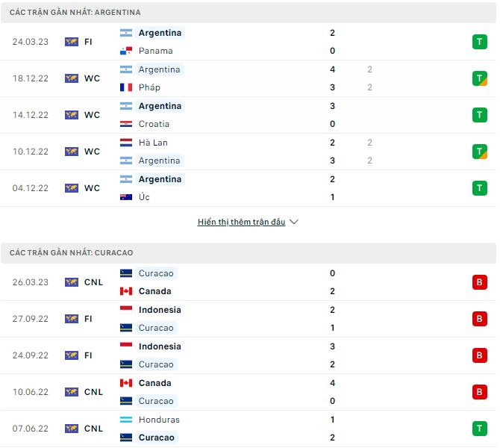Open the Curacao team name on 07.06.22

(x=156, y=438)
